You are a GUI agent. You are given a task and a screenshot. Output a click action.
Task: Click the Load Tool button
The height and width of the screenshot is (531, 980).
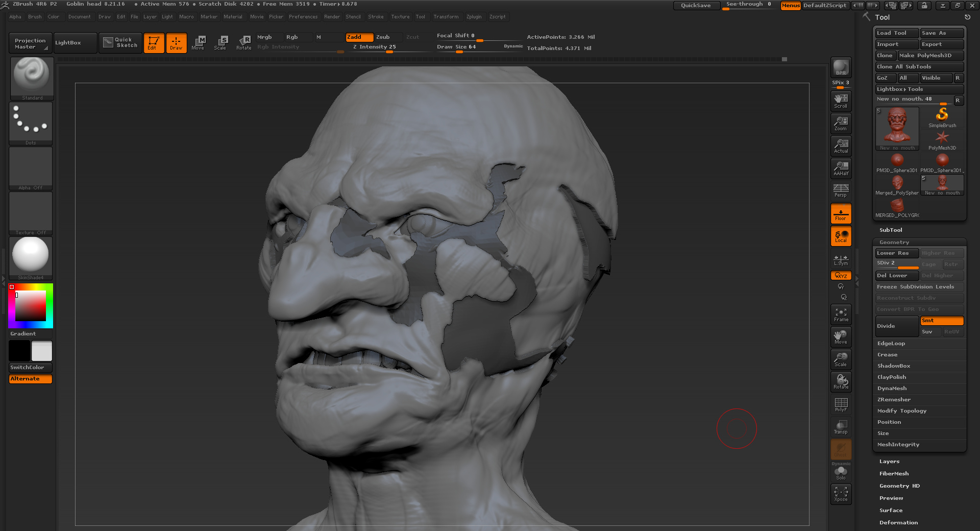click(897, 33)
